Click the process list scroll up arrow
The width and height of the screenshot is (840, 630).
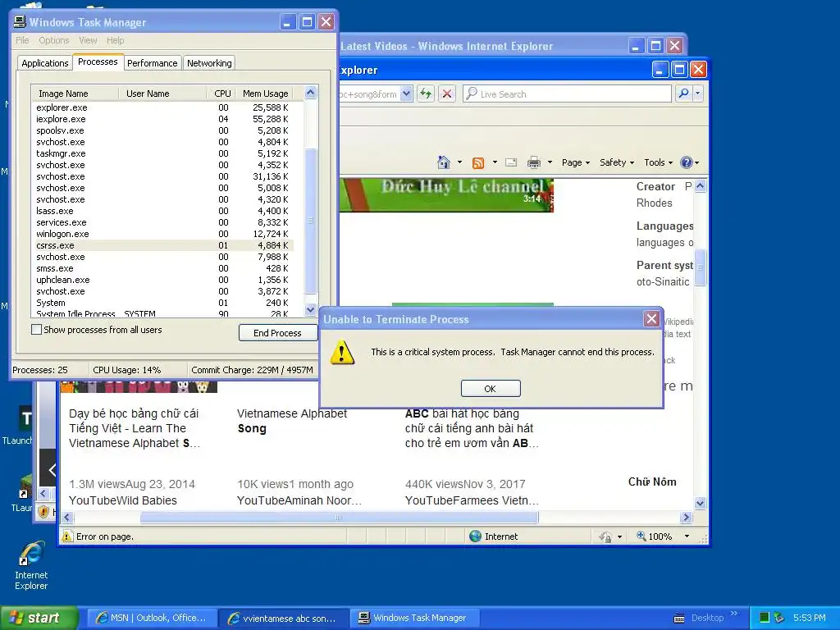tap(310, 93)
